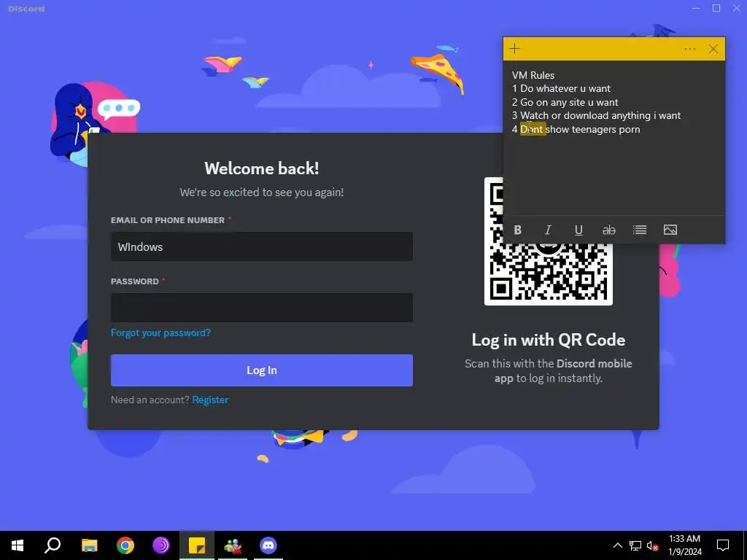Click the muted volume tray icon

pyautogui.click(x=653, y=546)
